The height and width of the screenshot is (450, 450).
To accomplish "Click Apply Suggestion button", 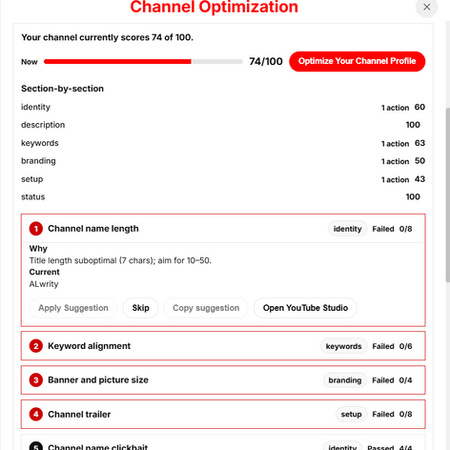I will coord(73,308).
